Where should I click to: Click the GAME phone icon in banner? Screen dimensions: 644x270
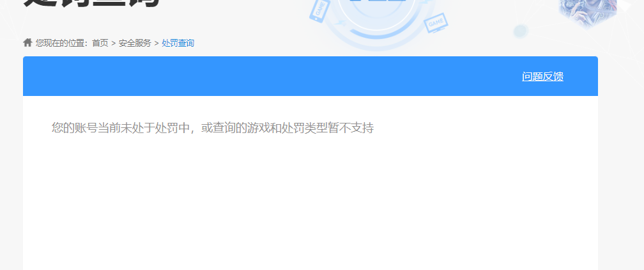(319, 11)
